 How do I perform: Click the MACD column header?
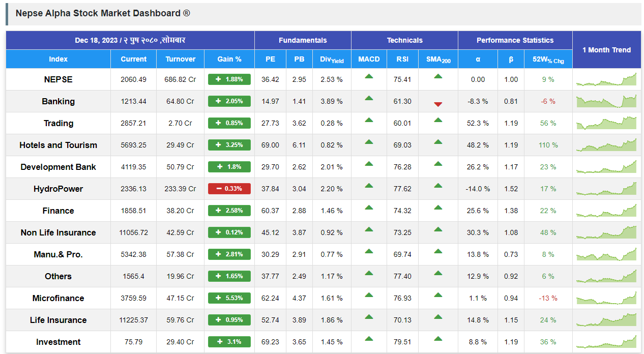(x=369, y=59)
